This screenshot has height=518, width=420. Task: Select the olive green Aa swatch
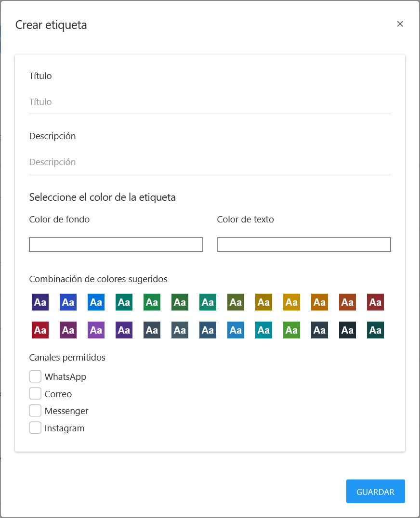236,302
